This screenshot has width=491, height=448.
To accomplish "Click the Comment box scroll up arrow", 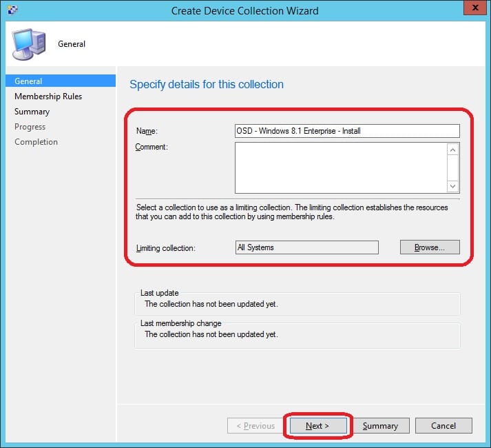I will pos(453,150).
